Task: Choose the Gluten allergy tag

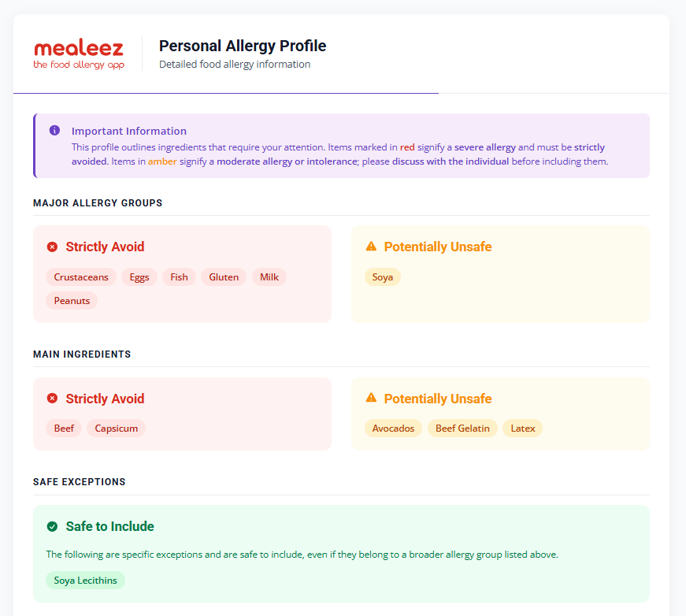Action: pyautogui.click(x=224, y=277)
